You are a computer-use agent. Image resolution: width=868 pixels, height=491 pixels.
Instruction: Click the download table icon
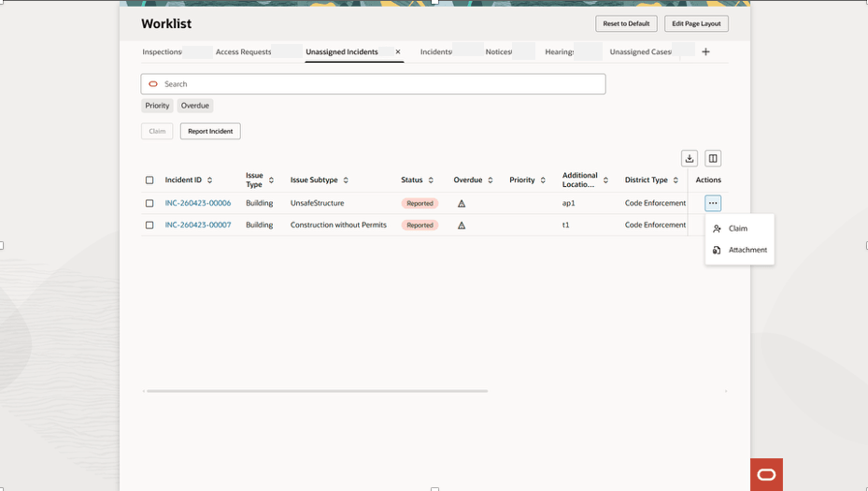point(690,158)
